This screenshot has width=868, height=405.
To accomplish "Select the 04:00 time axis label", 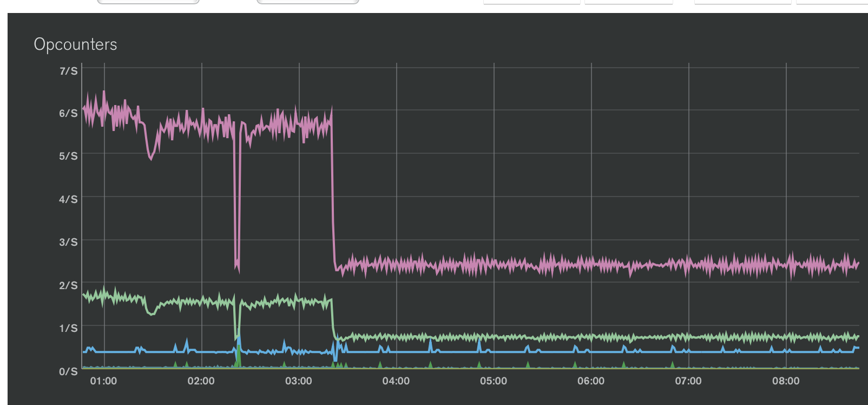I will pos(396,381).
